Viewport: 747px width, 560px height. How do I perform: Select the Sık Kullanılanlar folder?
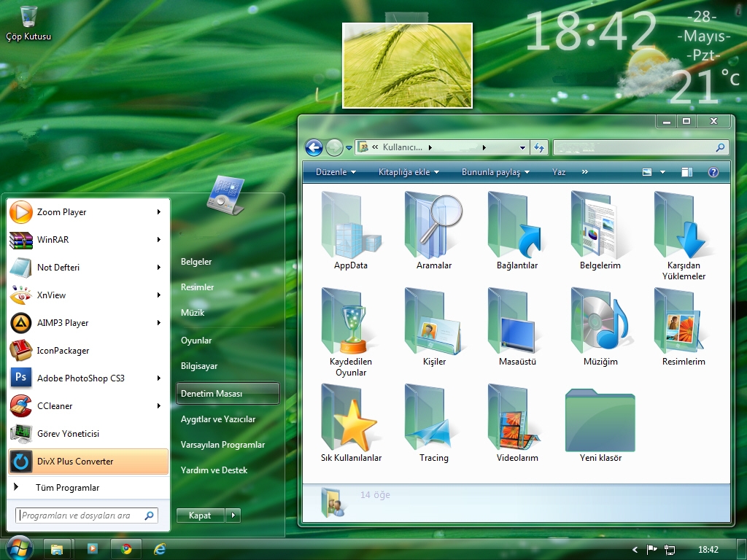coord(351,424)
